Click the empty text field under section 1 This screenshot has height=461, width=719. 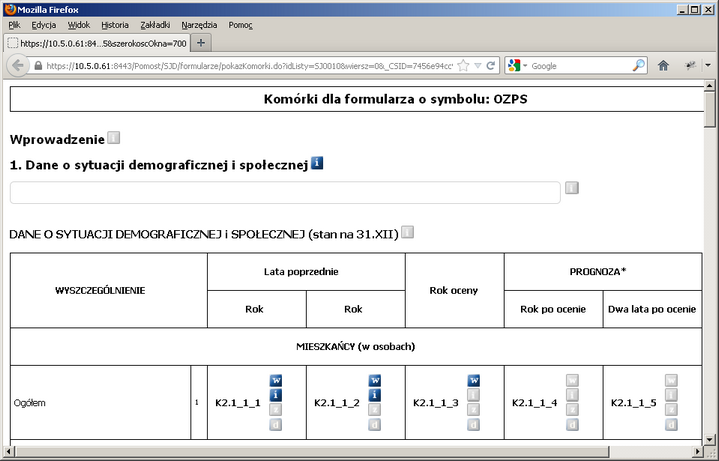[x=284, y=192]
